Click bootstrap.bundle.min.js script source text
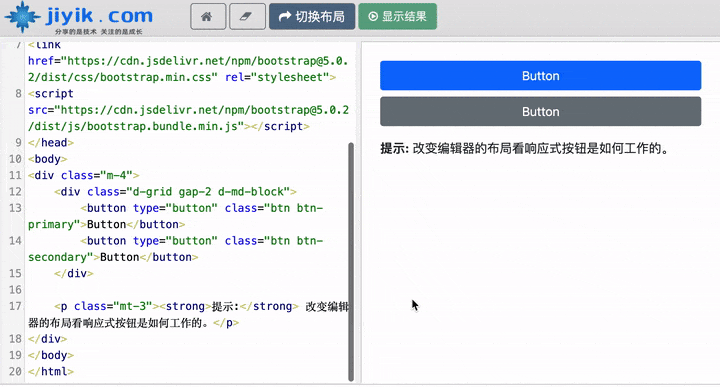 188,118
